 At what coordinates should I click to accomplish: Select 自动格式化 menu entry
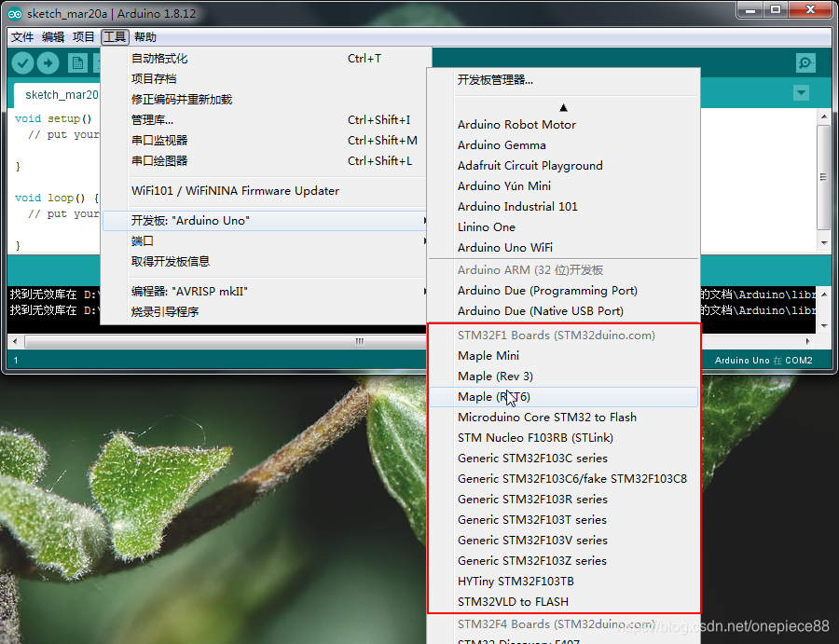click(266, 59)
